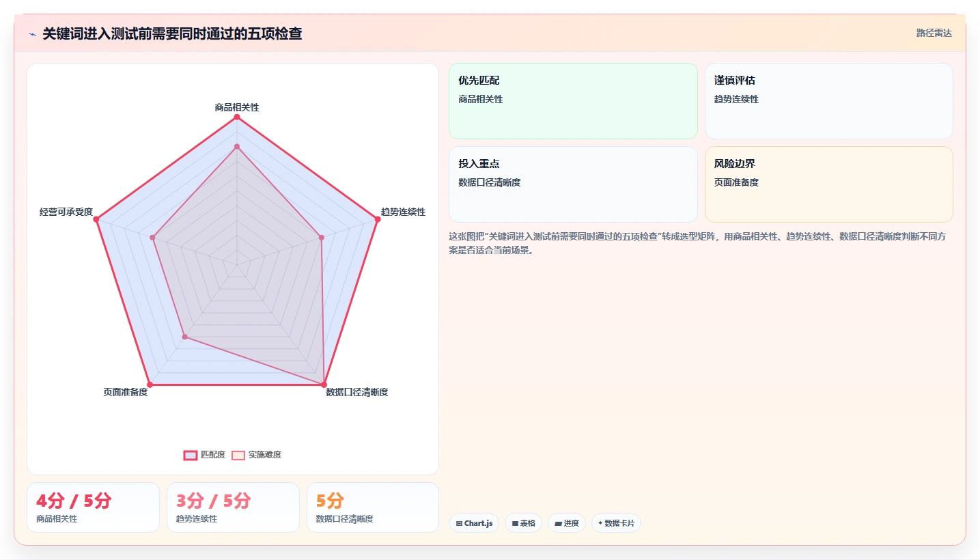Click the lightning icon beside the page title
The image size is (980, 560).
click(32, 34)
